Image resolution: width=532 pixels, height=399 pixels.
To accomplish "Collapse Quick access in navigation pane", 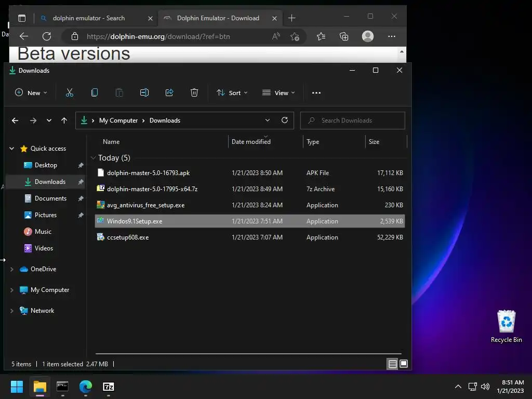I will (12, 149).
